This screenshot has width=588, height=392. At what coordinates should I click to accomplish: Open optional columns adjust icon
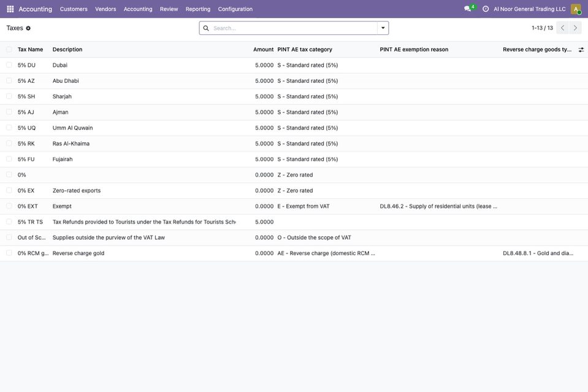581,50
